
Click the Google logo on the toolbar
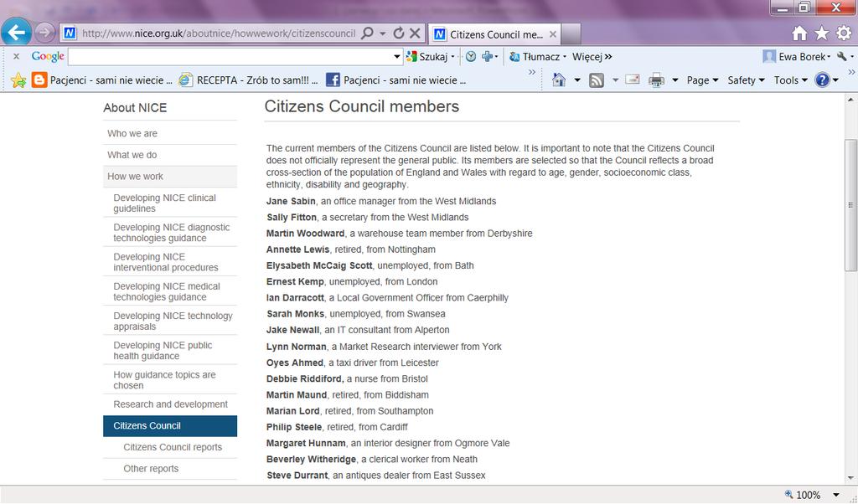(x=48, y=56)
